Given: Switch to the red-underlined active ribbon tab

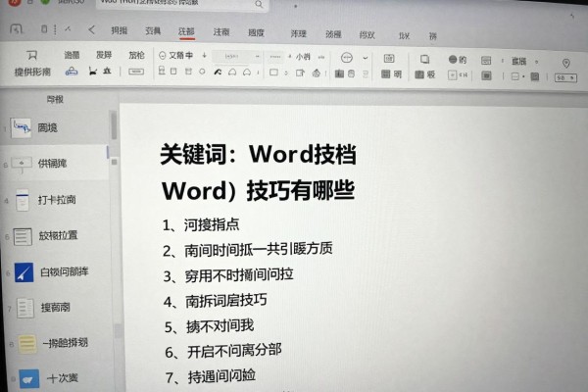Looking at the screenshot, I should (186, 32).
